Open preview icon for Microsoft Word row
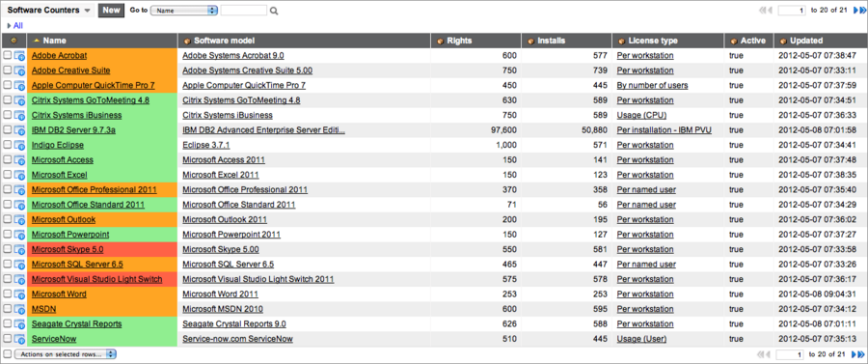 (x=19, y=294)
